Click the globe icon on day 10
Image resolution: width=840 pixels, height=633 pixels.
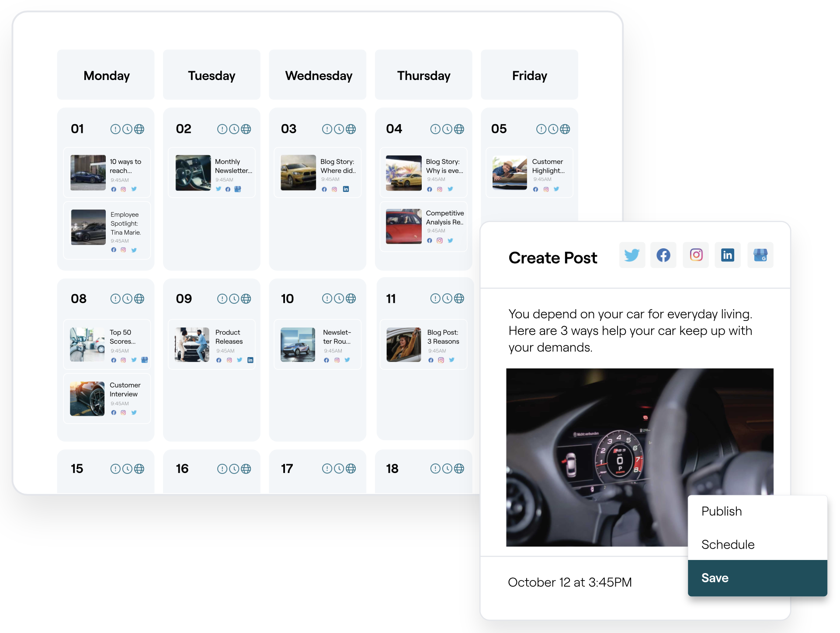[x=351, y=299]
